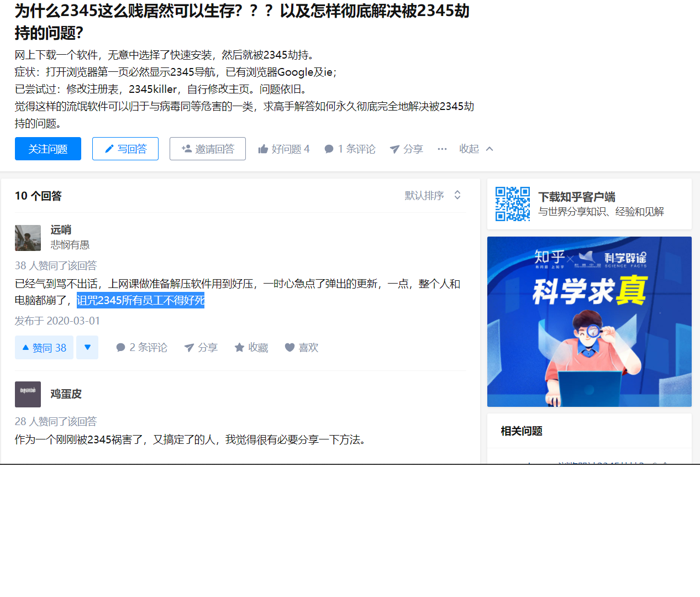Open the three-dot more options menu

(x=442, y=149)
